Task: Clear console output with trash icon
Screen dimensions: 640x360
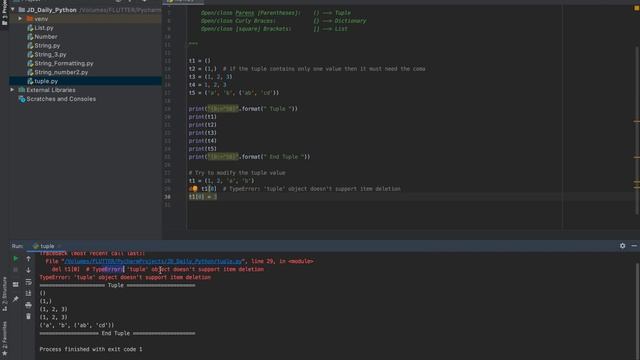Action: tap(28, 316)
